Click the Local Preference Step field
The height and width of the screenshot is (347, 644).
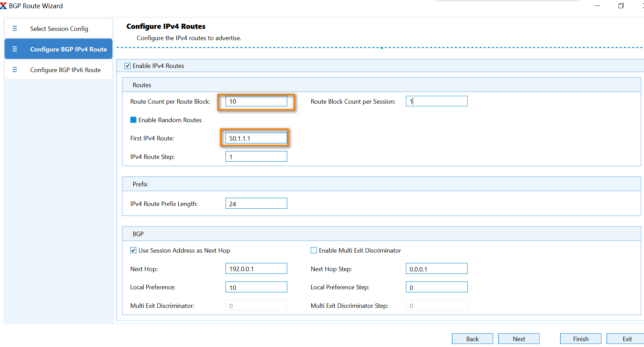436,287
